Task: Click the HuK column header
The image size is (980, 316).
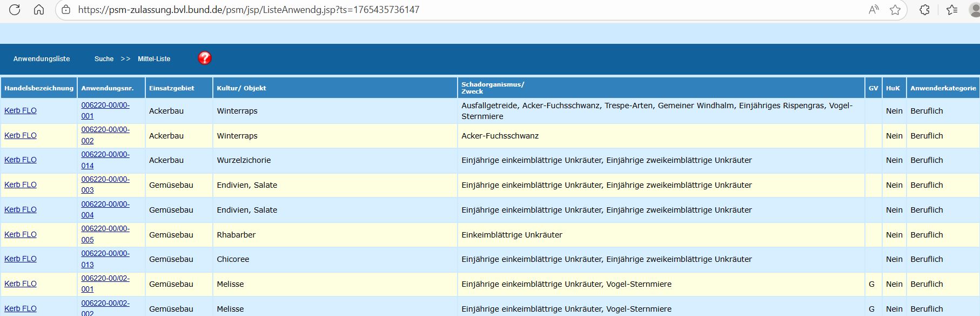Action: pos(894,88)
